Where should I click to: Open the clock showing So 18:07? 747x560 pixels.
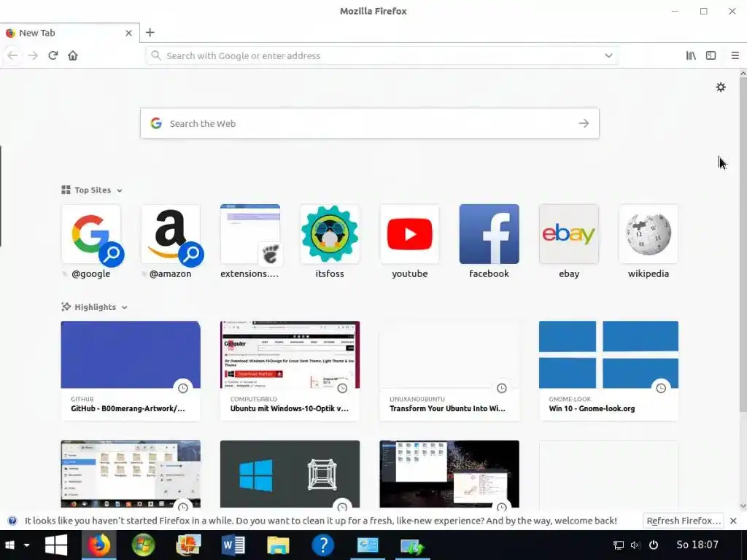[x=697, y=545]
